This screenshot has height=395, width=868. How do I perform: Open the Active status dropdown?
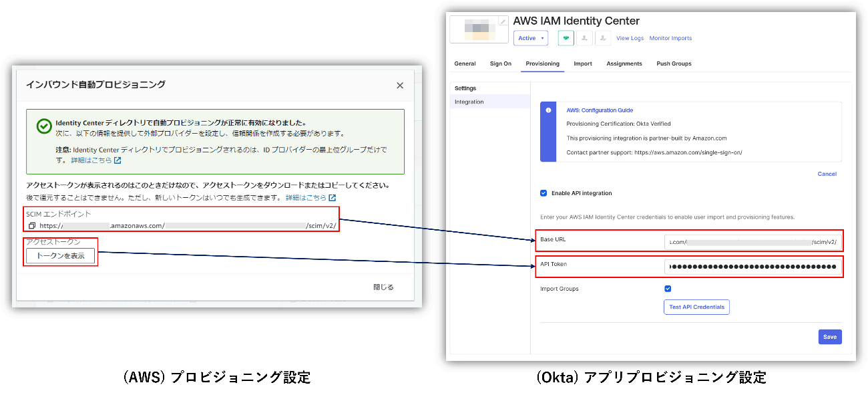tap(531, 38)
